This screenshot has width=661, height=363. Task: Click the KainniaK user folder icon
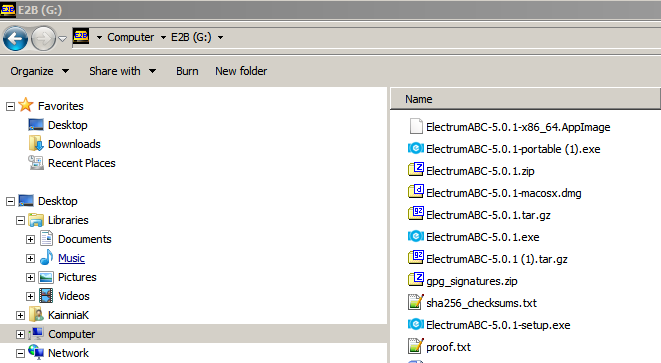[37, 314]
